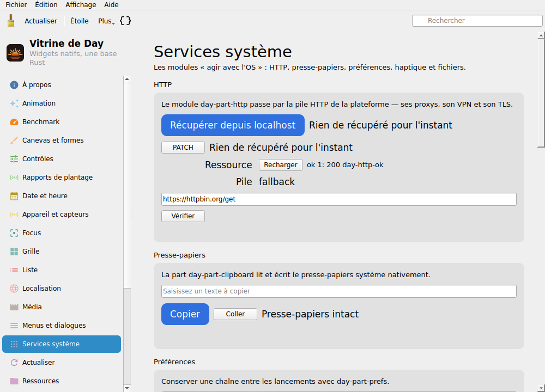Click the 'fallback' Pile value
Image resolution: width=545 pixels, height=392 pixels.
click(x=277, y=182)
